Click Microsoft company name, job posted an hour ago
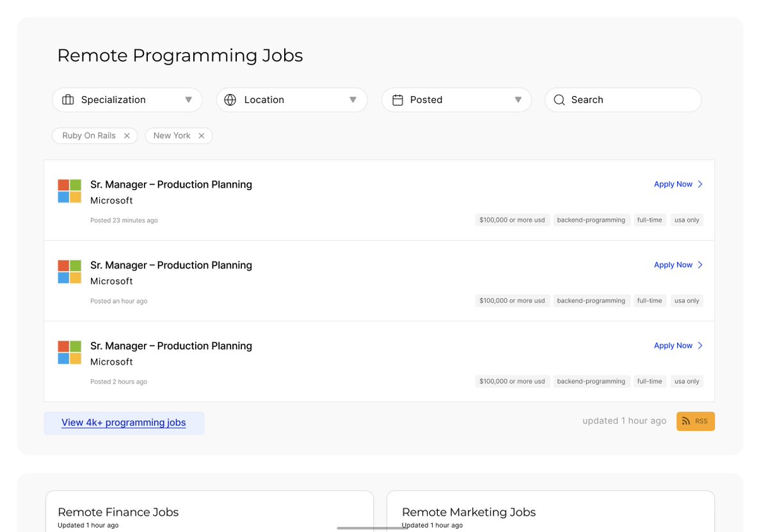768x532 pixels. coord(111,281)
